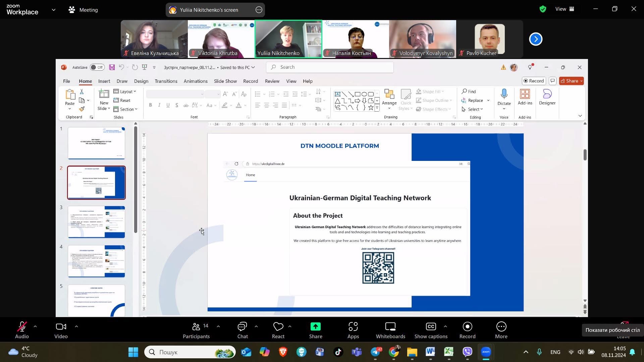Toggle Underline formatting button

168,105
